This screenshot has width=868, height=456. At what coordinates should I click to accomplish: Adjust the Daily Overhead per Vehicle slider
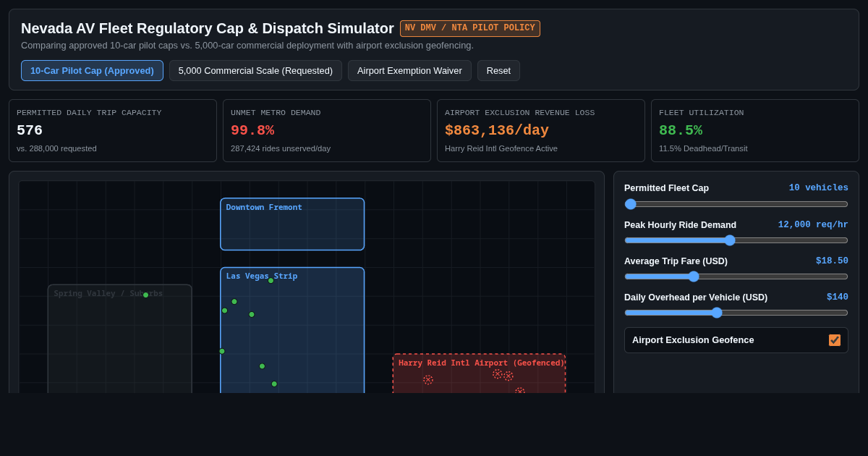[x=736, y=313]
